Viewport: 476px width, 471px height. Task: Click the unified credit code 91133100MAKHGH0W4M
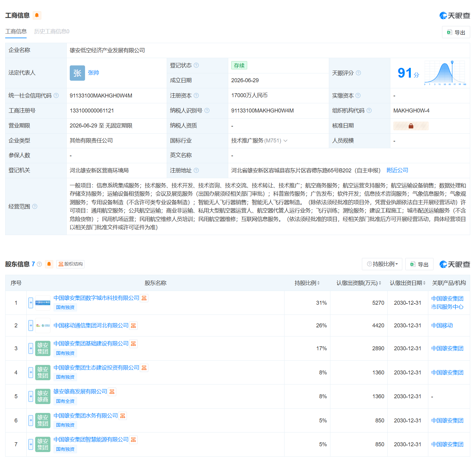(x=101, y=95)
